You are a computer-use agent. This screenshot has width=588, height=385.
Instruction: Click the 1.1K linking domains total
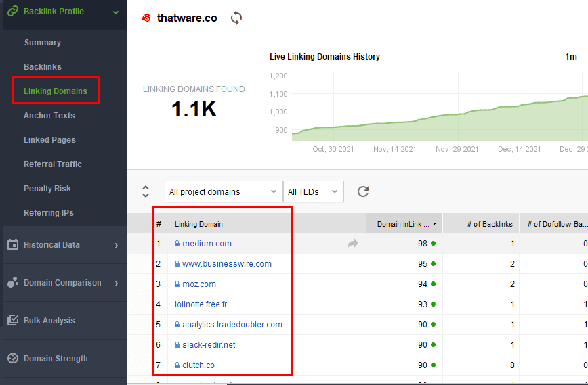194,109
